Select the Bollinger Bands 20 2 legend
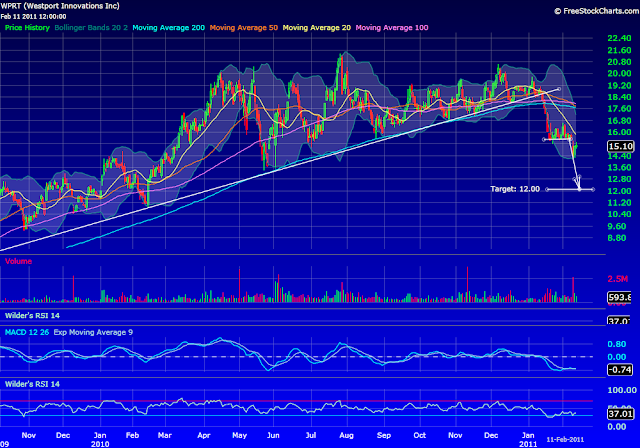 click(x=91, y=28)
